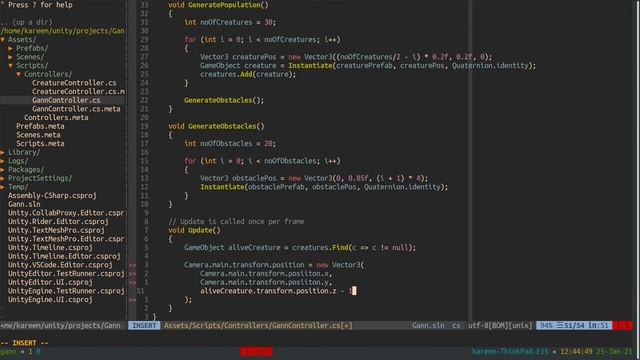The height and width of the screenshot is (360, 640).
Task: Click the Instantiate(obstaclePrefab, ...) line
Action: click(x=324, y=187)
